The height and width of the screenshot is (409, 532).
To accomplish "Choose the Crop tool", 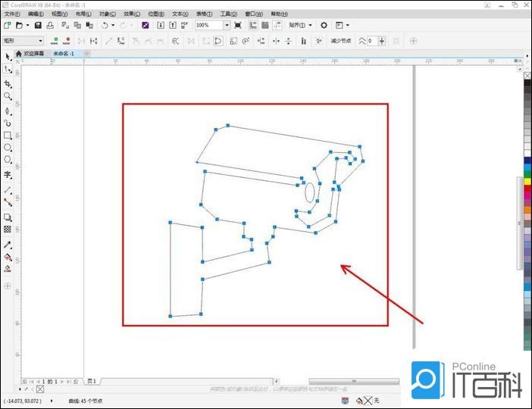I will click(8, 83).
